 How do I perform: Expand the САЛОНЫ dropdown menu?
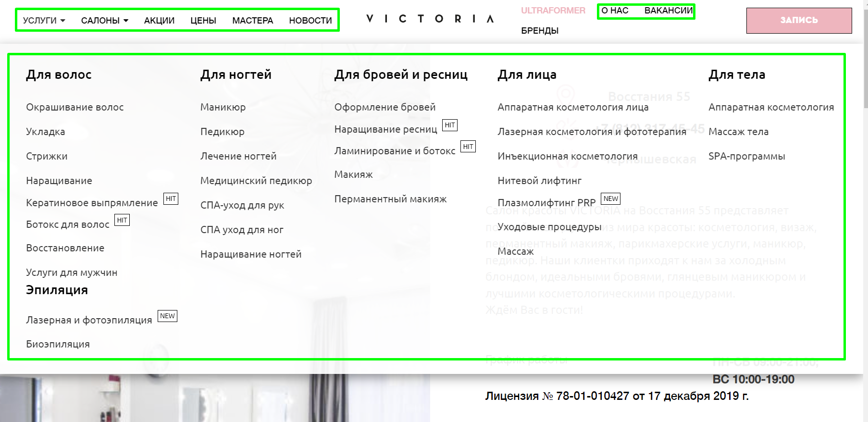click(104, 21)
